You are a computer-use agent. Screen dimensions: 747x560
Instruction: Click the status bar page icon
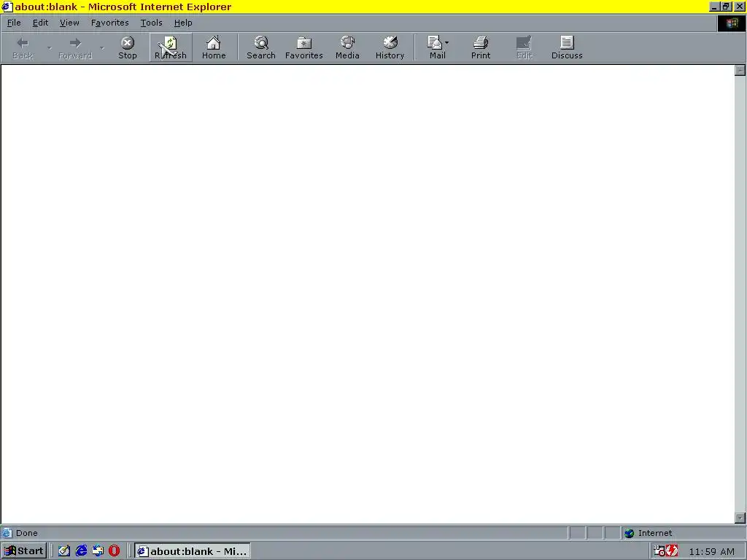[7, 533]
